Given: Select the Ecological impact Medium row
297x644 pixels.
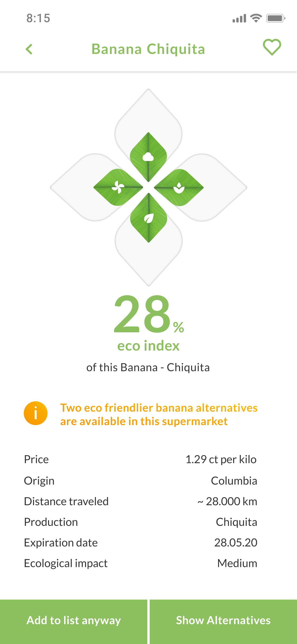Looking at the screenshot, I should coord(140,563).
